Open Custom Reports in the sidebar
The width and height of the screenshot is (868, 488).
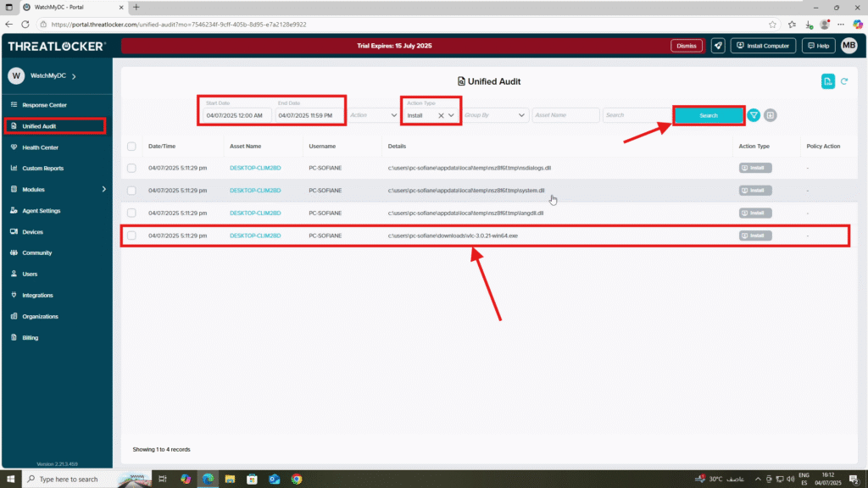42,169
